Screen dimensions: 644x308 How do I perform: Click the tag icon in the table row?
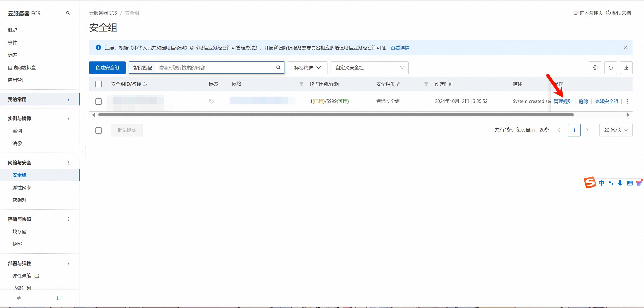tap(211, 101)
